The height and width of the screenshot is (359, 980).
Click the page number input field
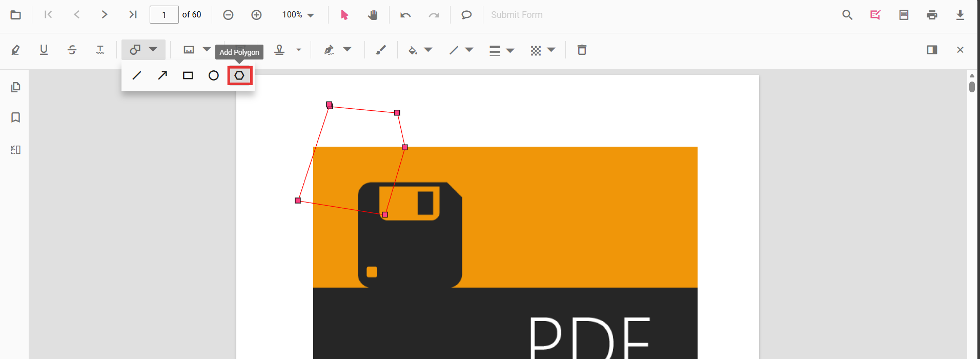click(x=164, y=15)
